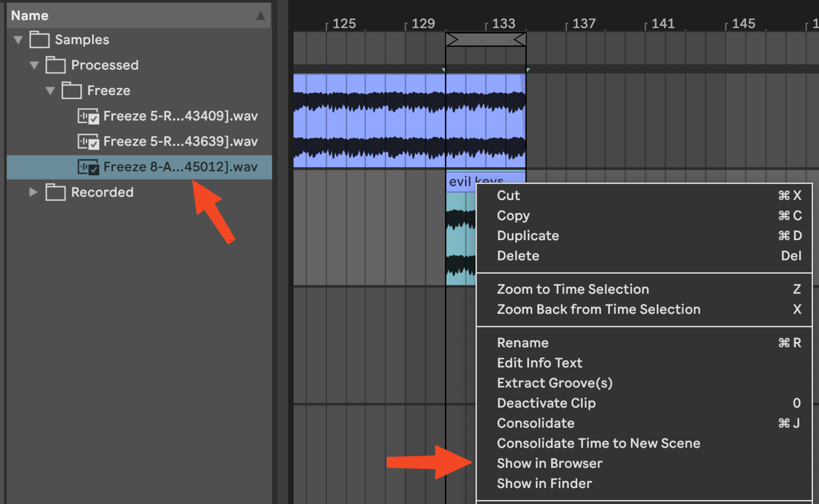Select Consolidate from the context menu
819x504 pixels.
click(536, 423)
